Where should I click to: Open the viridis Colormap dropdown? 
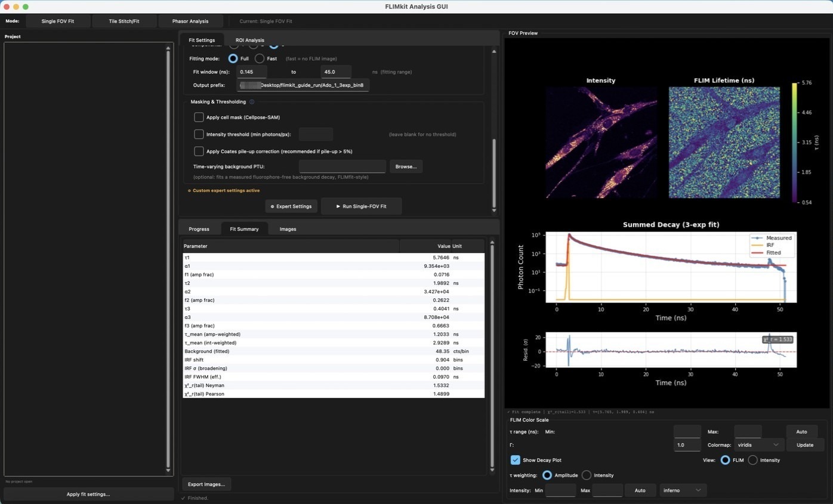(x=760, y=445)
